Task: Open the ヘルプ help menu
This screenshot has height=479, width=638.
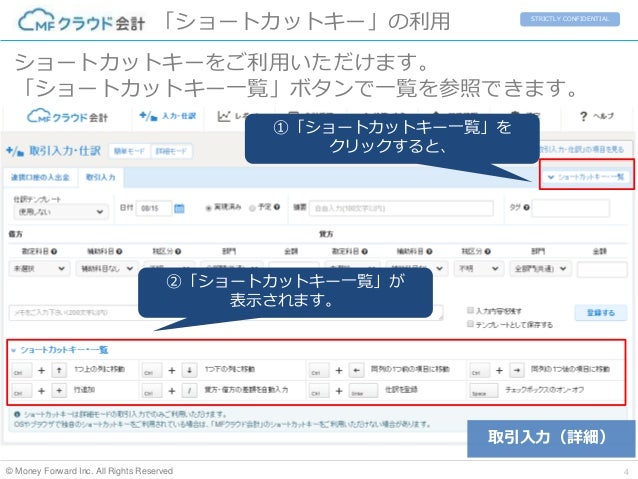Action: click(596, 116)
